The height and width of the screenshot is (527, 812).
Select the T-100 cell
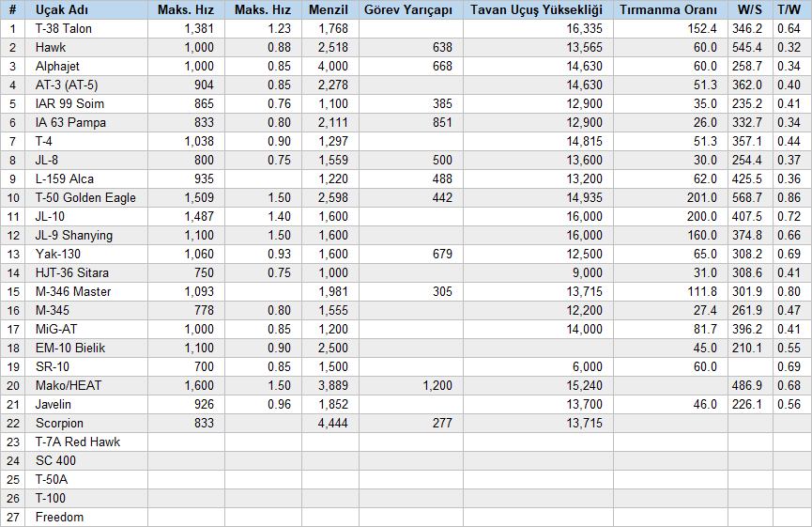tap(86, 498)
